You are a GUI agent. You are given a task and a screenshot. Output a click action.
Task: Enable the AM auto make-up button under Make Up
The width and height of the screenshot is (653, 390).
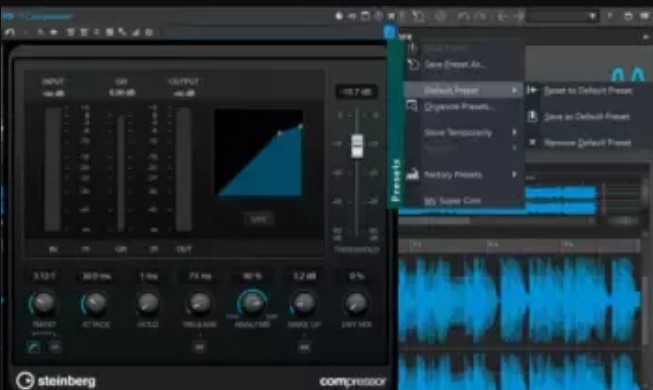(304, 347)
